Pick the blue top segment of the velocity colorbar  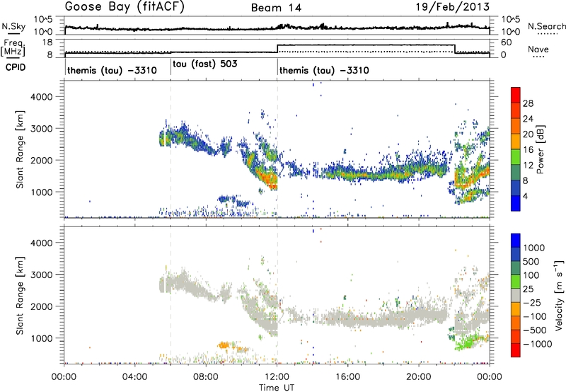pos(516,241)
